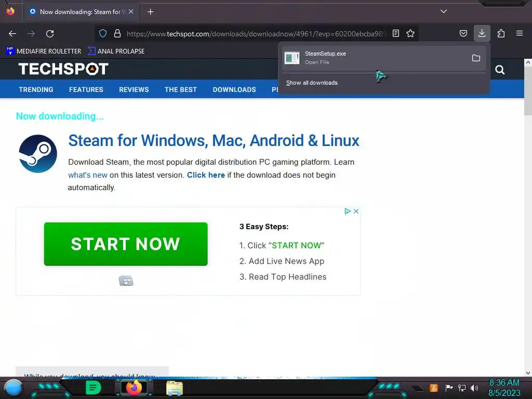The width and height of the screenshot is (532, 399).
Task: Show SteamSetup.exe in its folder
Action: click(476, 58)
